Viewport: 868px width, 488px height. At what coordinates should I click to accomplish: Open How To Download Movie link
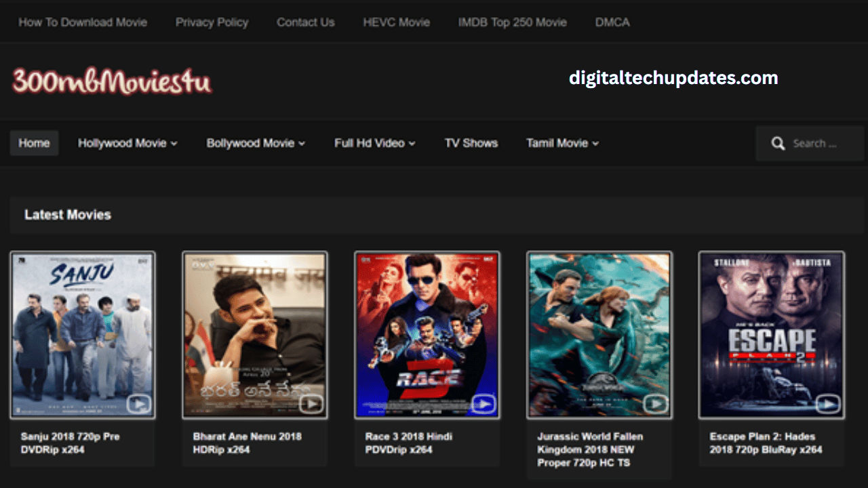tap(83, 22)
